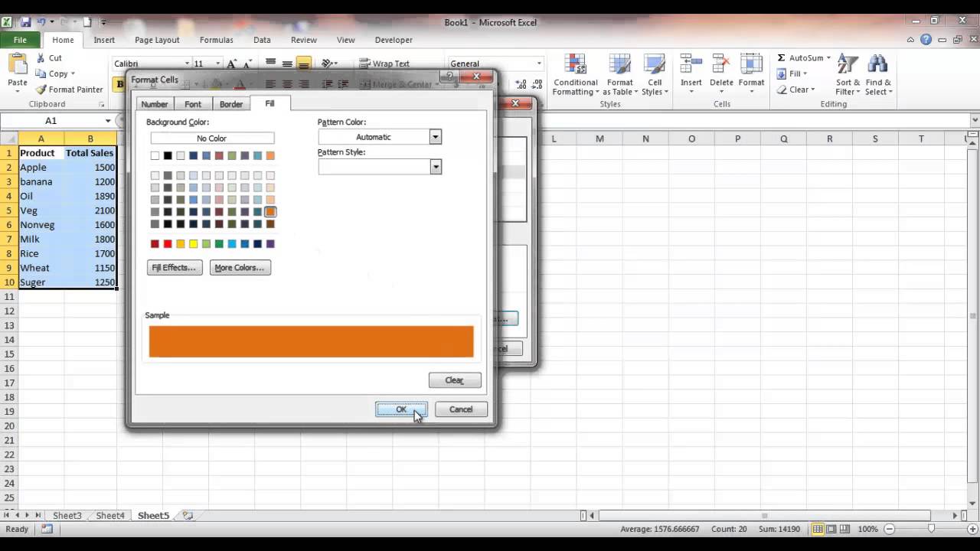Click the horizontal sheet scrollbar
980x551 pixels.
[764, 516]
